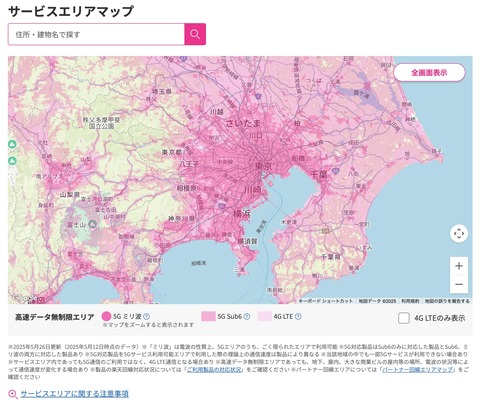Zoom in the map with plus button

[x=459, y=266]
